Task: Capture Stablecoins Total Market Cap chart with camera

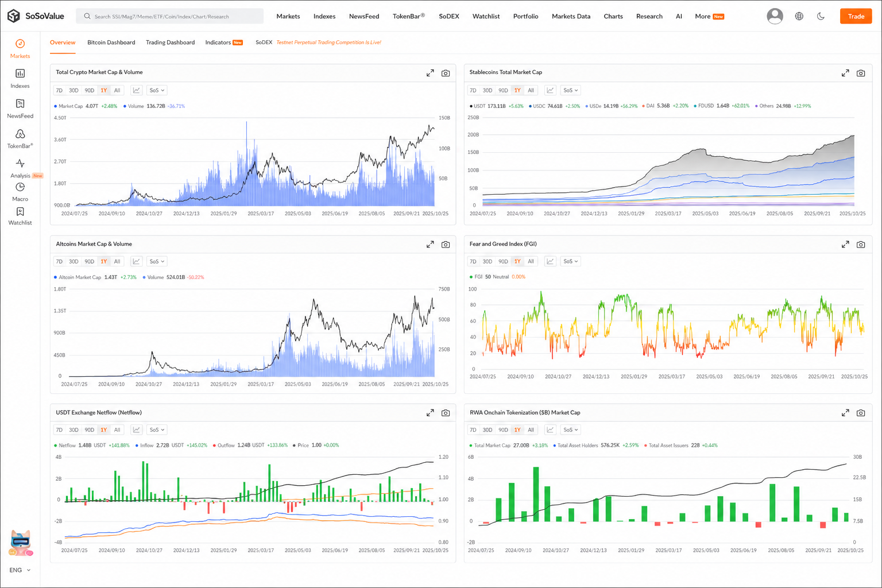Action: pyautogui.click(x=861, y=73)
